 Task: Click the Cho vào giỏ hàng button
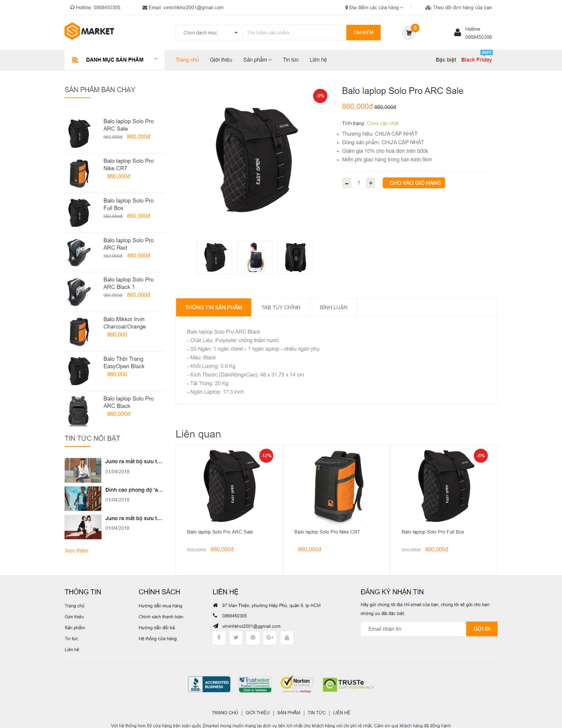[x=414, y=183]
